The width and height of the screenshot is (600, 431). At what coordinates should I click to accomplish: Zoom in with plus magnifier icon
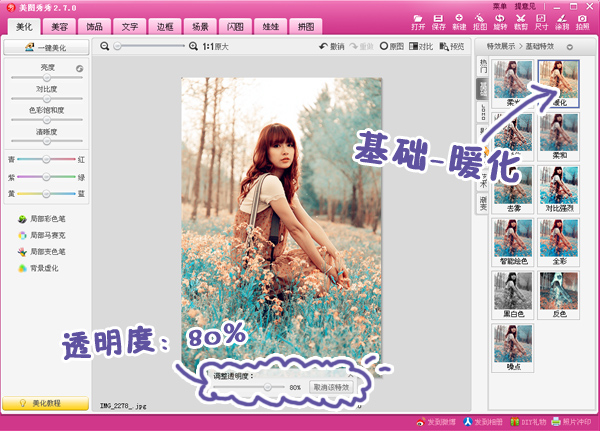click(x=193, y=46)
